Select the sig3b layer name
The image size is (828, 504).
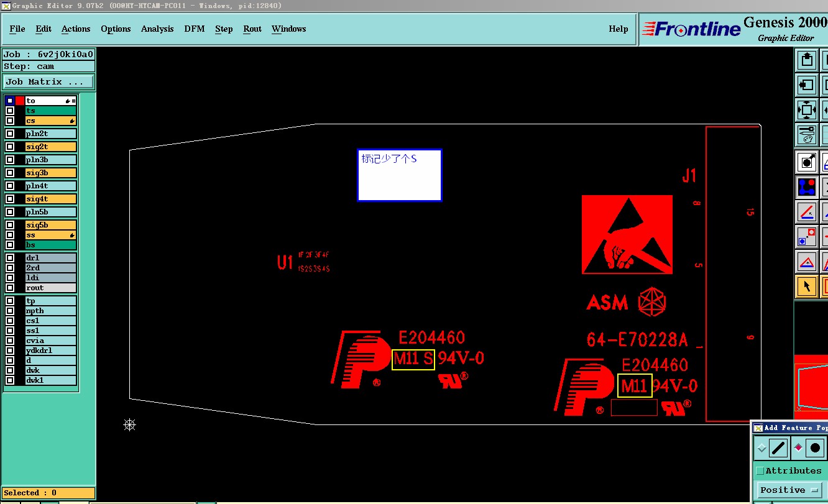[x=51, y=173]
